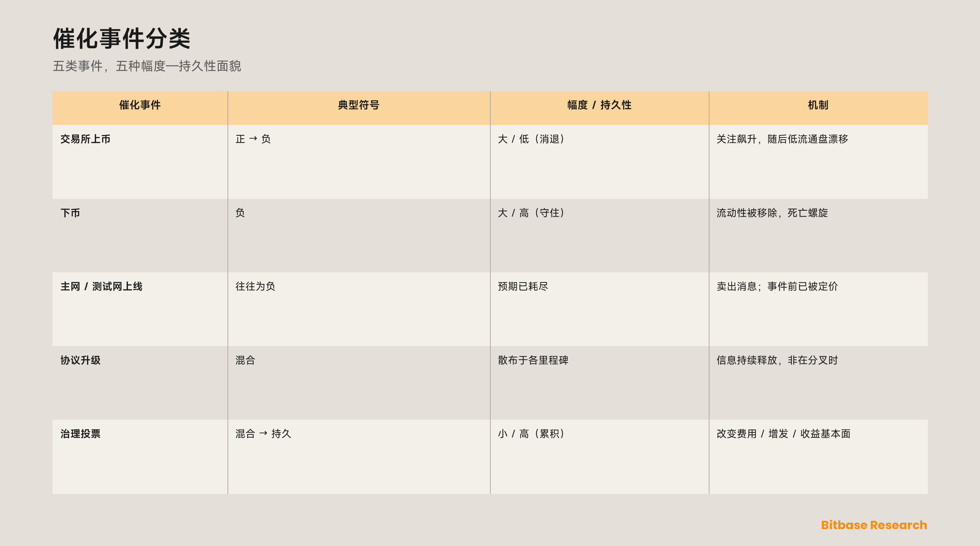Select the cell 小 / 高（累积）

pos(531,434)
